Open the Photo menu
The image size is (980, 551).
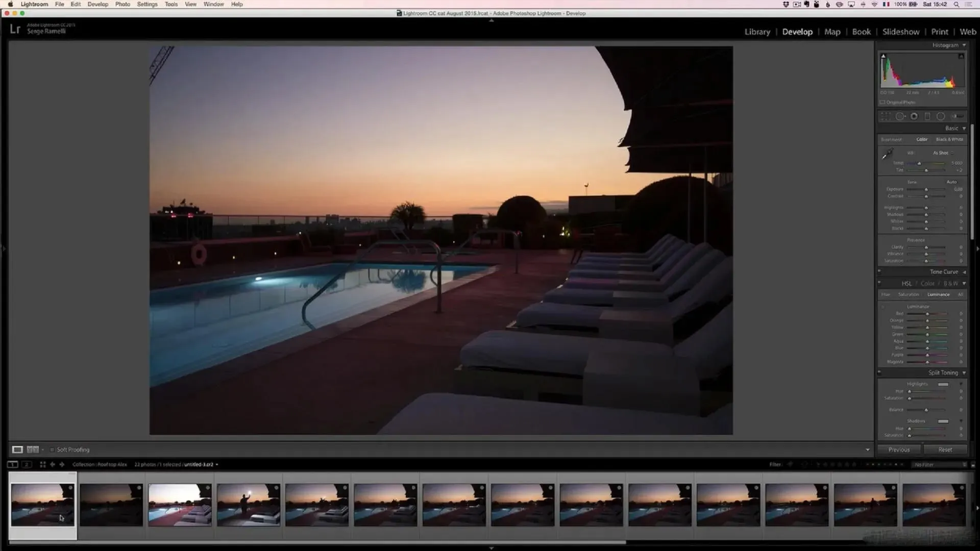coord(122,4)
